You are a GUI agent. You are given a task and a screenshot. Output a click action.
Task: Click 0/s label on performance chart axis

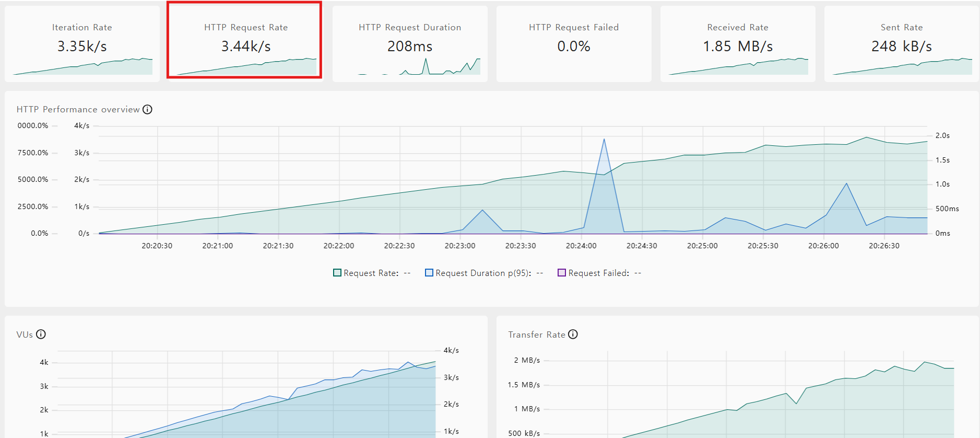click(84, 233)
